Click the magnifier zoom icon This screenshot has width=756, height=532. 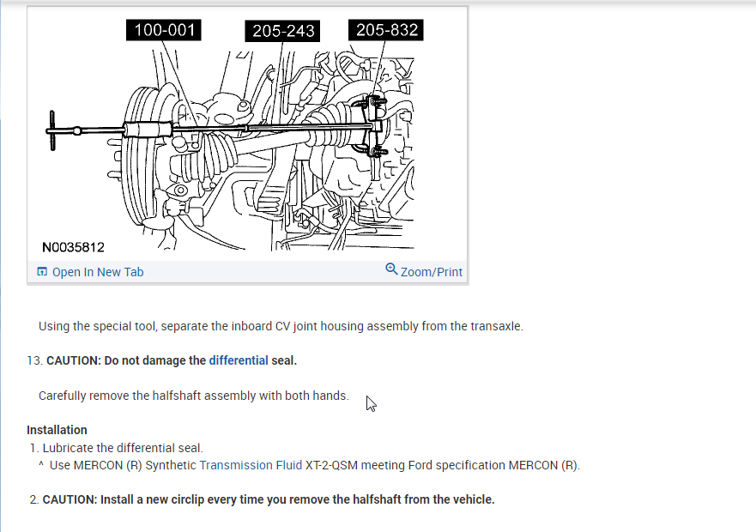391,269
